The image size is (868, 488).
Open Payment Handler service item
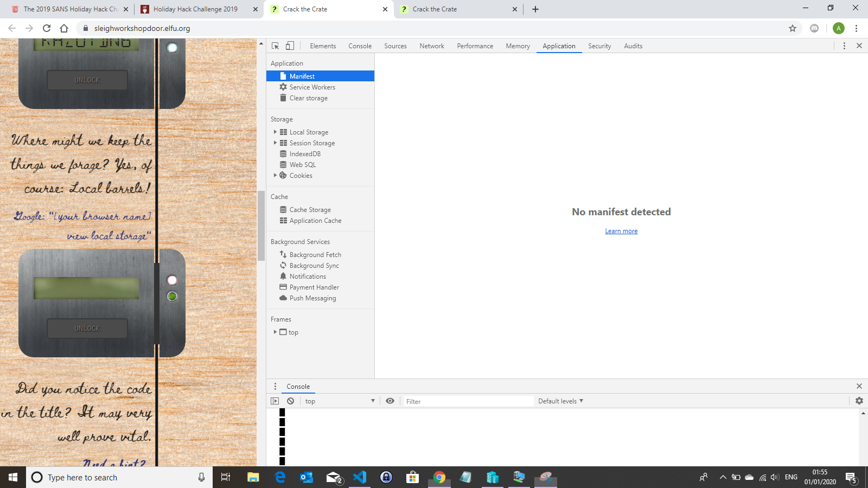pyautogui.click(x=314, y=287)
